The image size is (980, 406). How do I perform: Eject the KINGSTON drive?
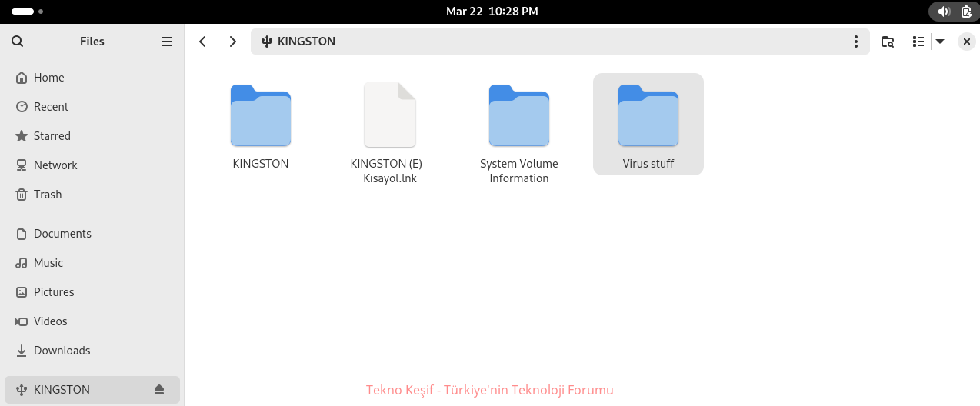[159, 390]
